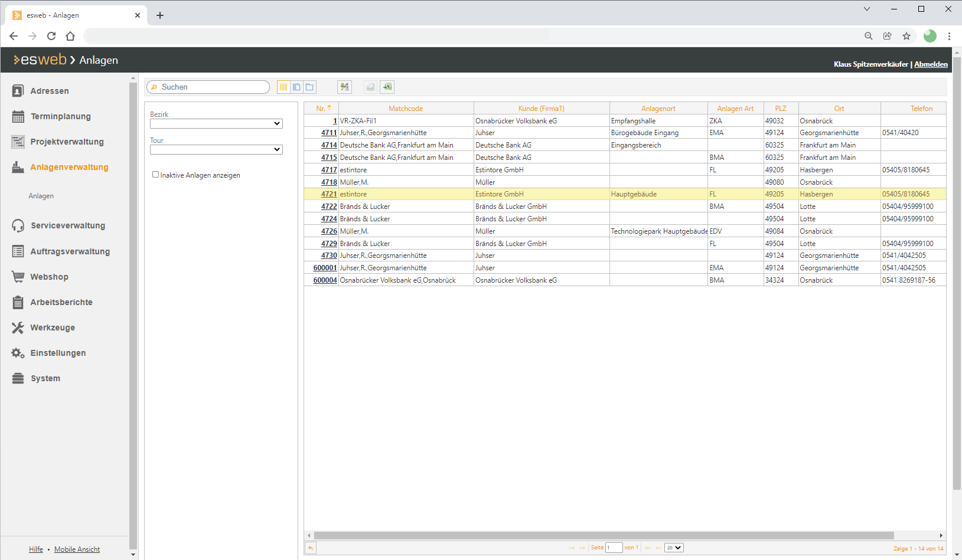
Task: Sort by the PLZ column header
Action: (x=781, y=109)
